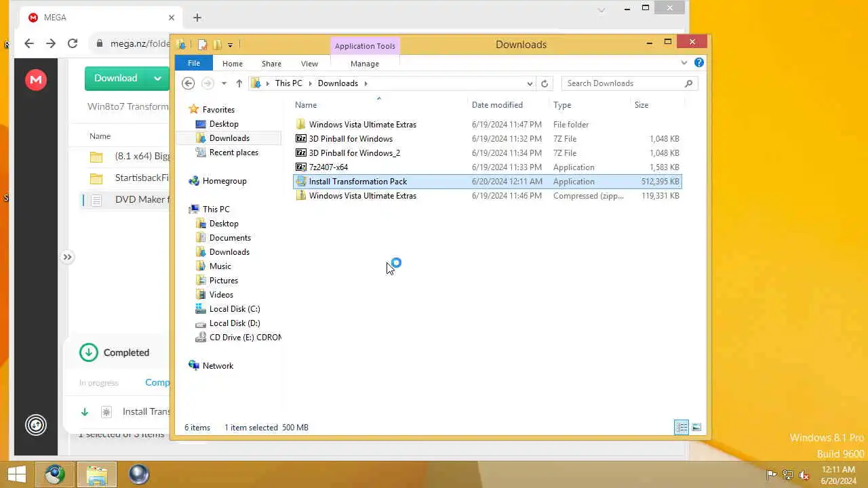Open Music folder in navigation pane
This screenshot has height=488, width=868.
[214, 266]
